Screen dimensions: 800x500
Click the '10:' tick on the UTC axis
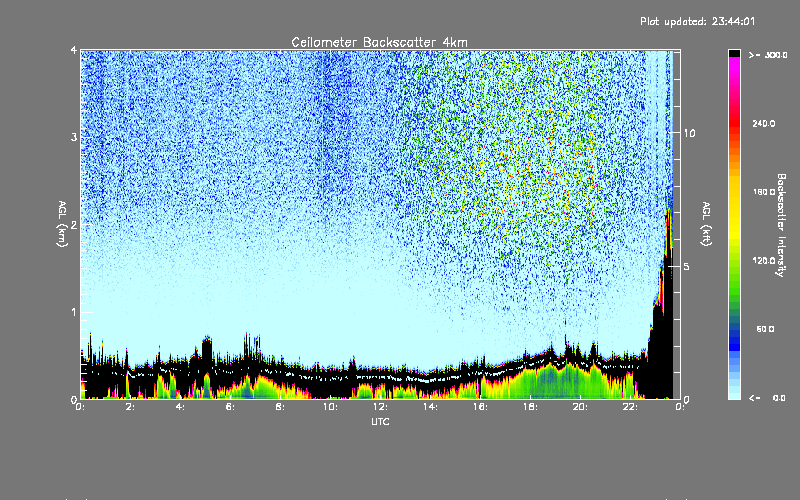(331, 407)
